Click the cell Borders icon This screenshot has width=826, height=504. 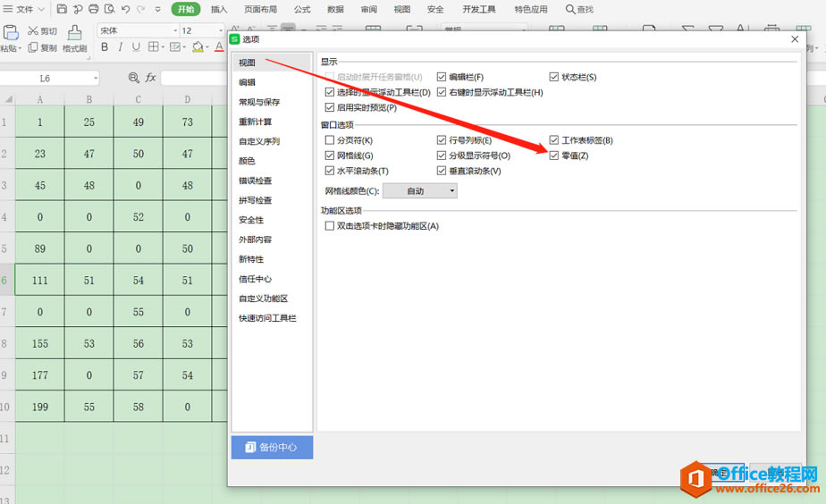(153, 46)
